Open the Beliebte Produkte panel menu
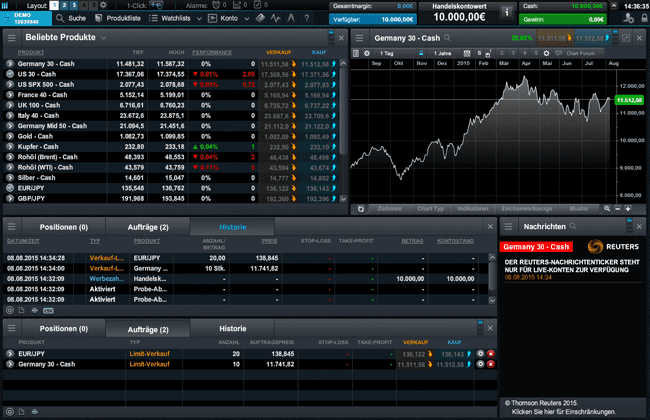This screenshot has height=420, width=650. (x=12, y=38)
